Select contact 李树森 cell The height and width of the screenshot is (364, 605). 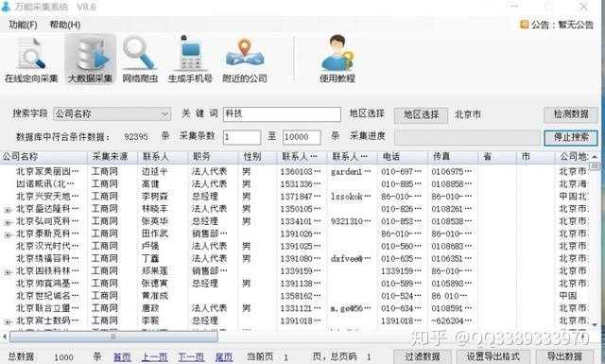coord(154,196)
